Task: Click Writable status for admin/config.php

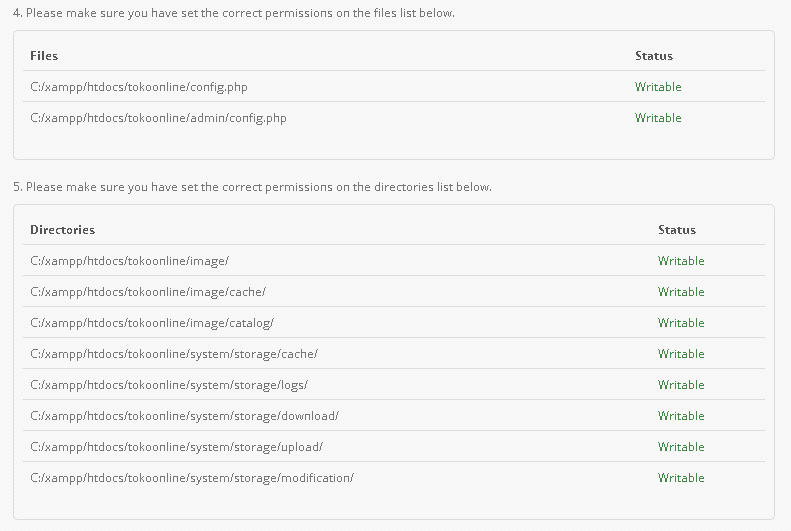Action: tap(658, 118)
